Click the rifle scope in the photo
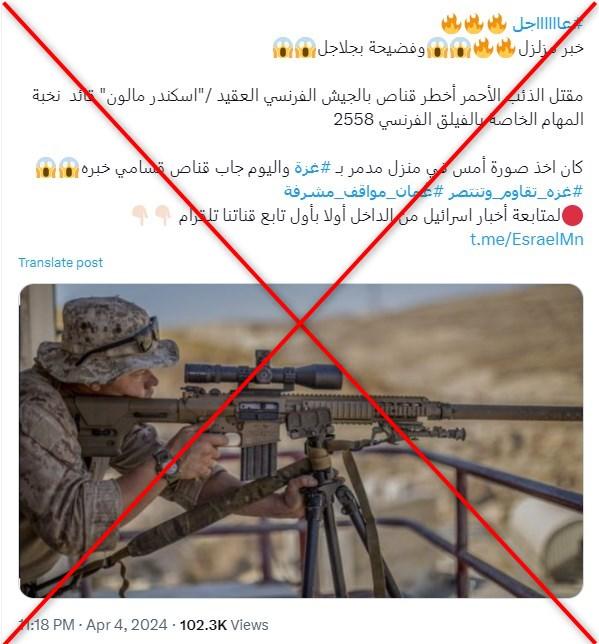Screen dimensions: 599x644 click(x=263, y=373)
